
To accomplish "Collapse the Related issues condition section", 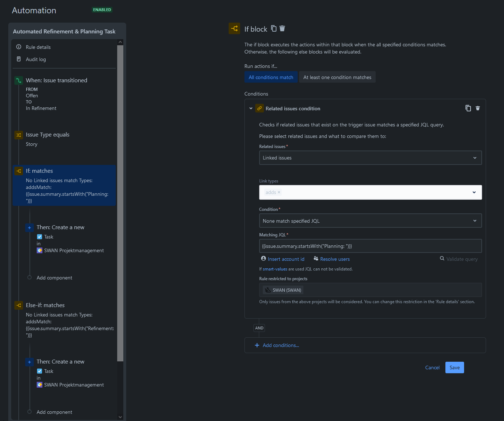I will (x=251, y=108).
